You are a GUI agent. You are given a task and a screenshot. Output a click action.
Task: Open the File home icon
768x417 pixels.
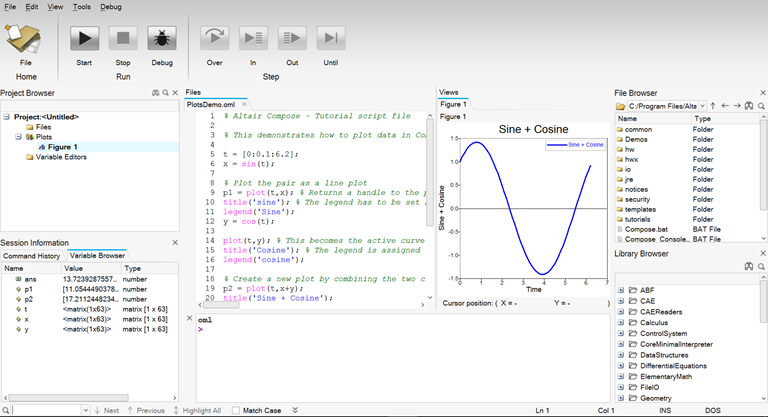pos(26,39)
